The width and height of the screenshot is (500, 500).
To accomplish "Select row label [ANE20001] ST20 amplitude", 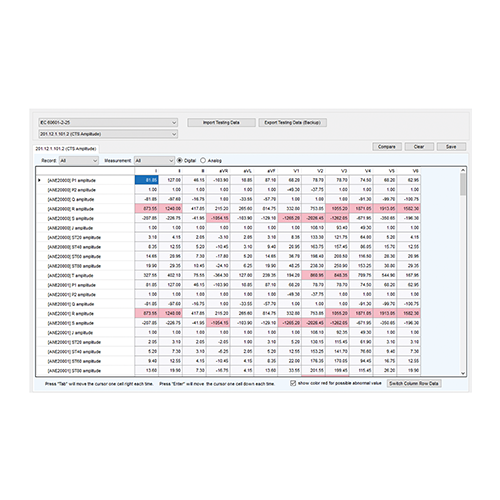I will (74, 342).
